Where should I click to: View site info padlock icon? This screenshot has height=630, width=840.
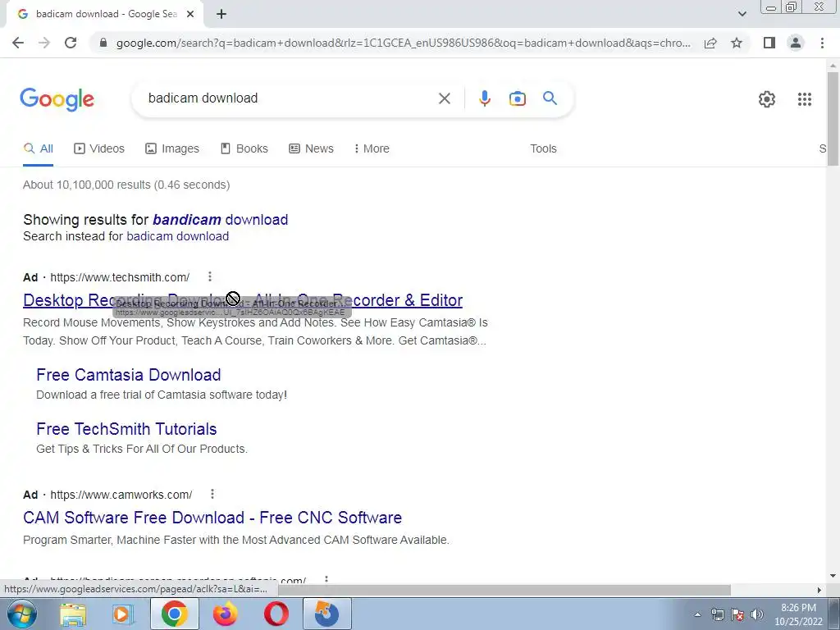click(x=103, y=43)
